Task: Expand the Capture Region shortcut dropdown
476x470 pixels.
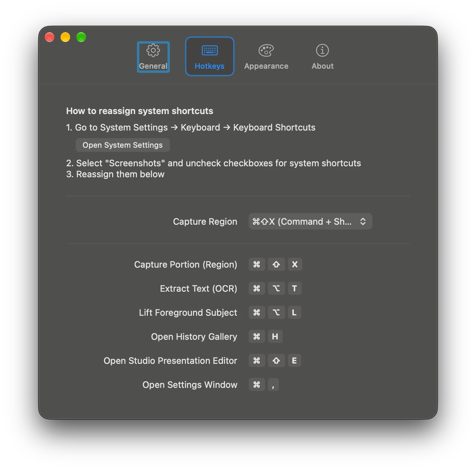Action: click(x=310, y=222)
